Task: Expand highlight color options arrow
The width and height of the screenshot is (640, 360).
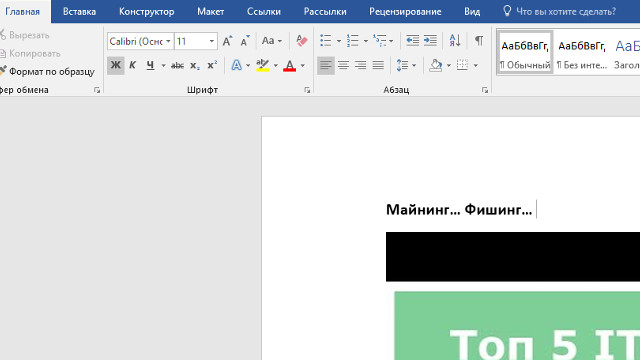Action: coord(276,65)
